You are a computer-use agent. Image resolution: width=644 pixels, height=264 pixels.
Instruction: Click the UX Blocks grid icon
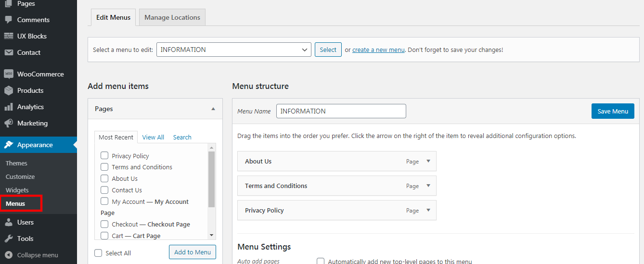(x=8, y=36)
